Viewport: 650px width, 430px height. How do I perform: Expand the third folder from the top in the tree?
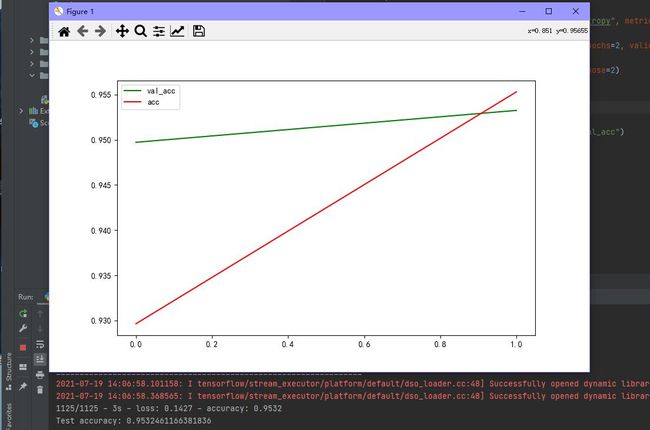(x=32, y=63)
